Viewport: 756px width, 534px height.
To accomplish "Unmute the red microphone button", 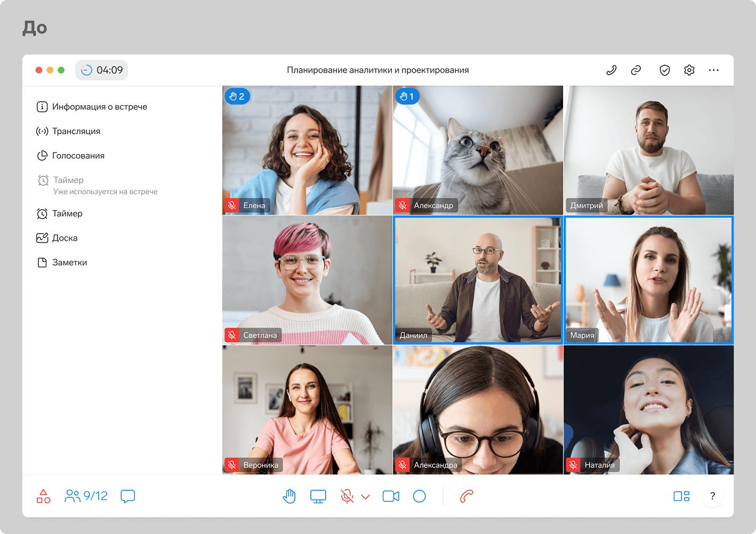I will tap(347, 496).
